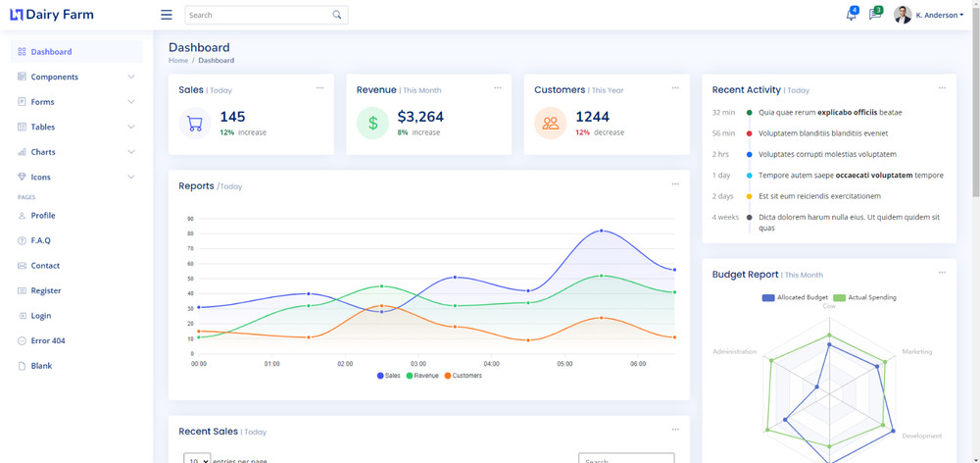
Task: Select Dashboard in the sidebar
Action: [x=76, y=52]
